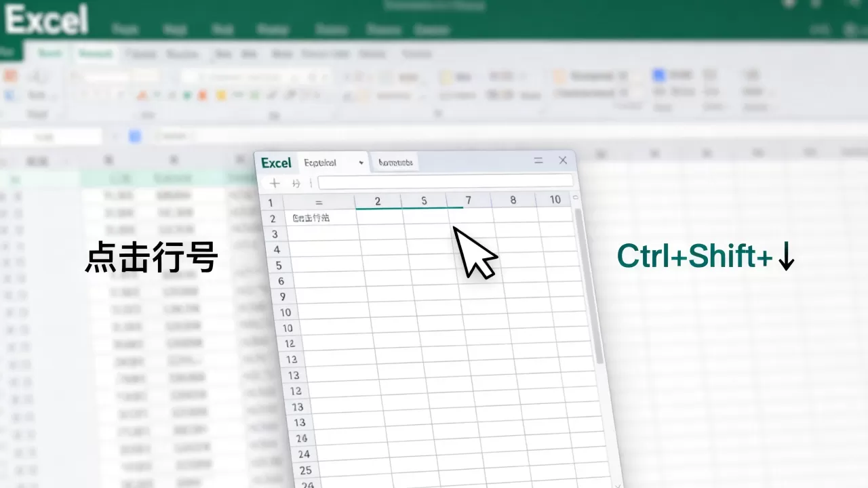Image resolution: width=868 pixels, height=488 pixels.
Task: Switch to the second tab of the small window
Action: (x=395, y=163)
